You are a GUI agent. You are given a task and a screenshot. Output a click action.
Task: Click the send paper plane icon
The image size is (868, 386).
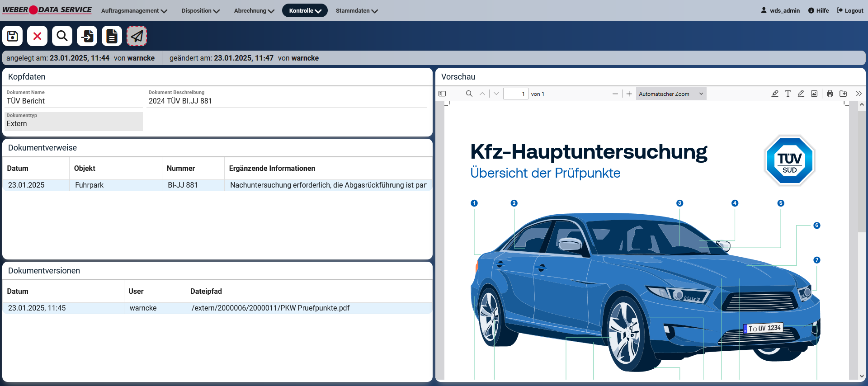pyautogui.click(x=137, y=36)
